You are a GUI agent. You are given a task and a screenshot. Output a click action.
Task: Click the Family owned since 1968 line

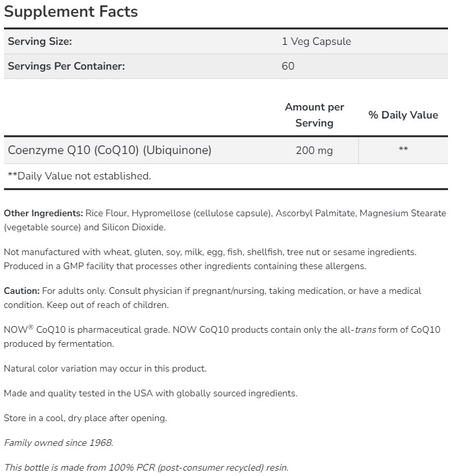pos(59,443)
